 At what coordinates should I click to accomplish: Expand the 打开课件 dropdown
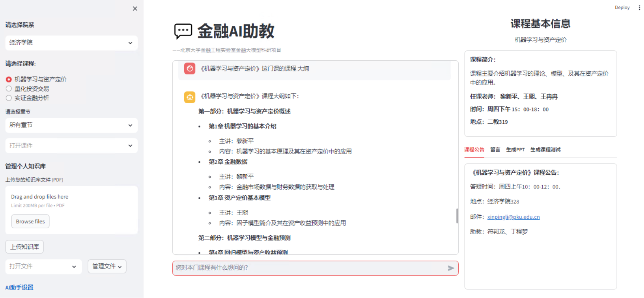pos(71,146)
